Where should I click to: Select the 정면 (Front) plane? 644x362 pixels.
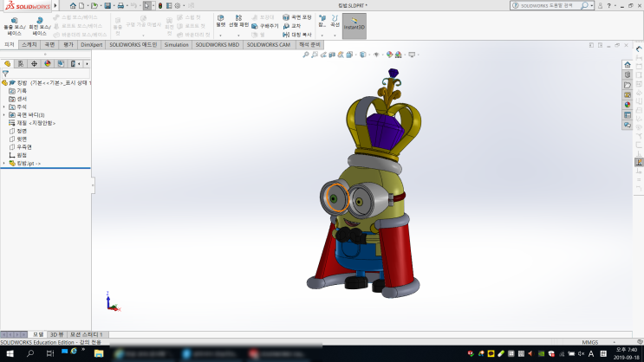pyautogui.click(x=17, y=131)
